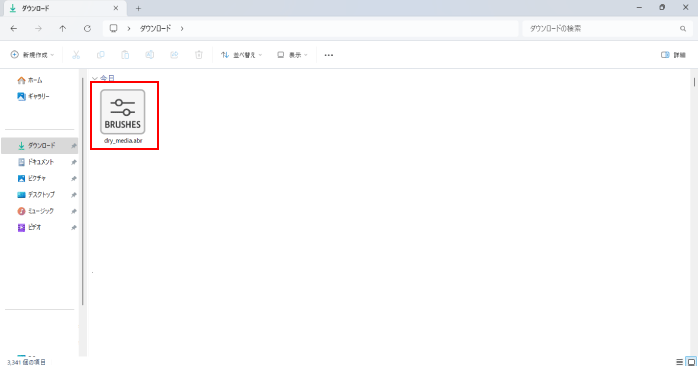The image size is (698, 366).
Task: Minimize the Explorer window
Action: 639,8
